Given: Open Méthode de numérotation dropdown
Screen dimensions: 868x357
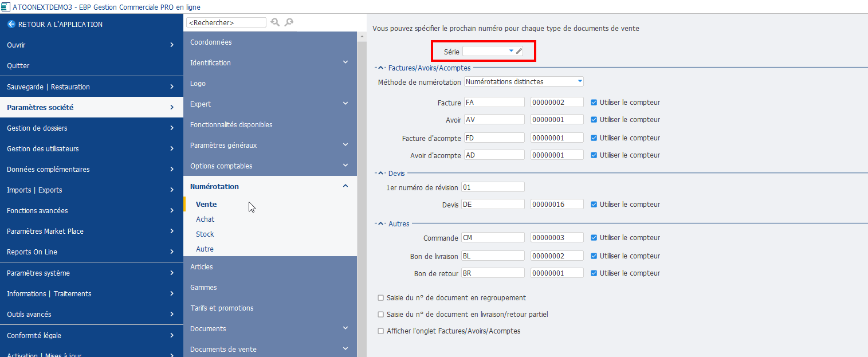Looking at the screenshot, I should click(x=580, y=82).
